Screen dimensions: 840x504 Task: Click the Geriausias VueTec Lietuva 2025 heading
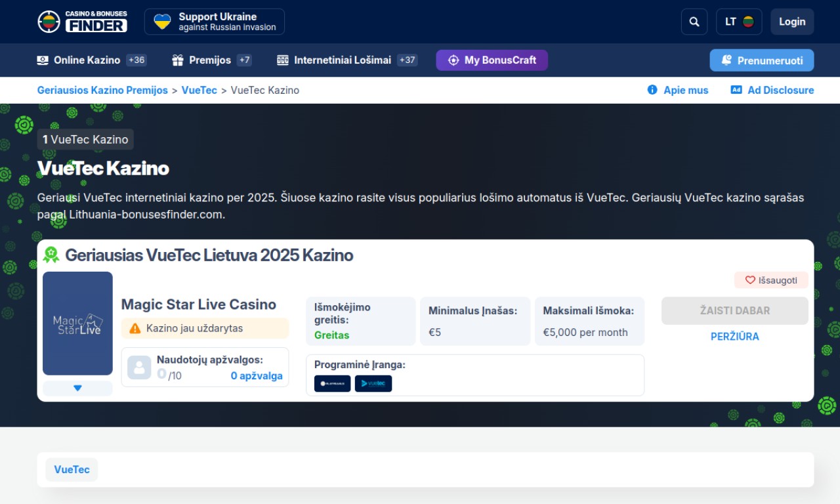pos(209,255)
